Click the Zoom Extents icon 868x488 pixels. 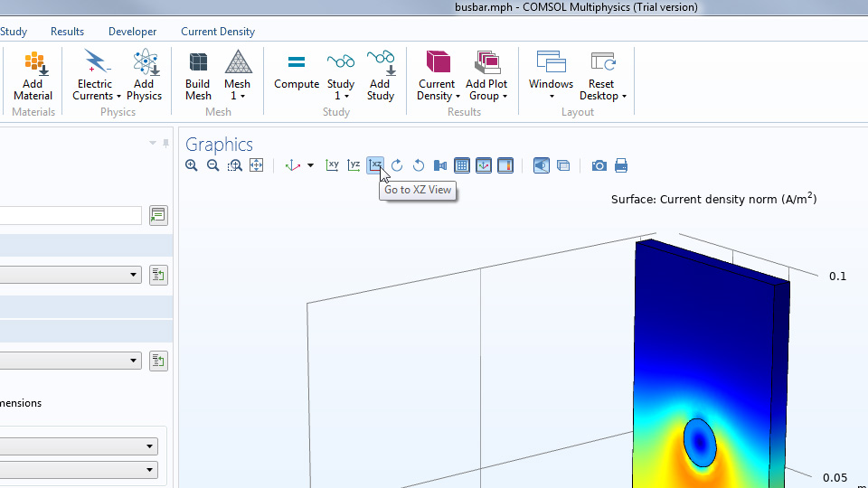tap(257, 165)
